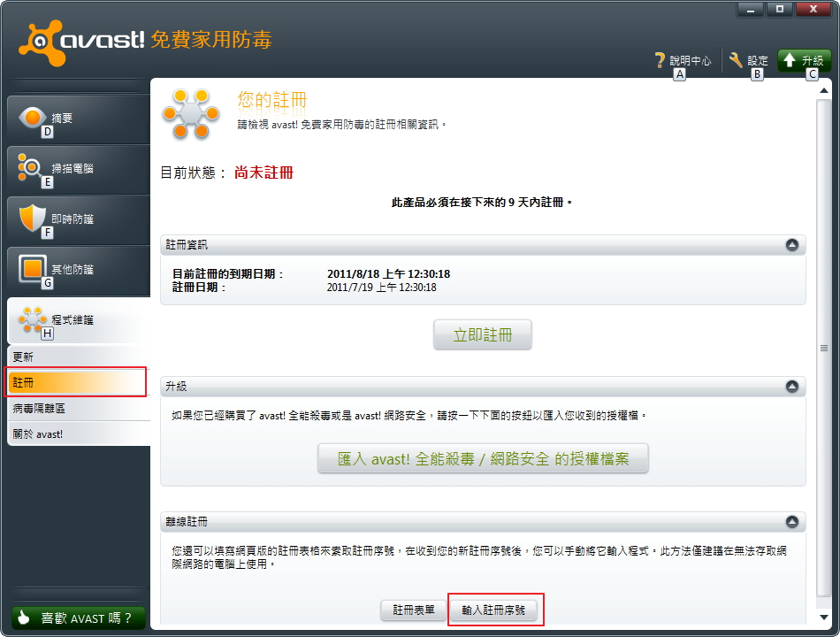The height and width of the screenshot is (637, 840).
Task: Minimize the avast! window
Action: pos(751,9)
